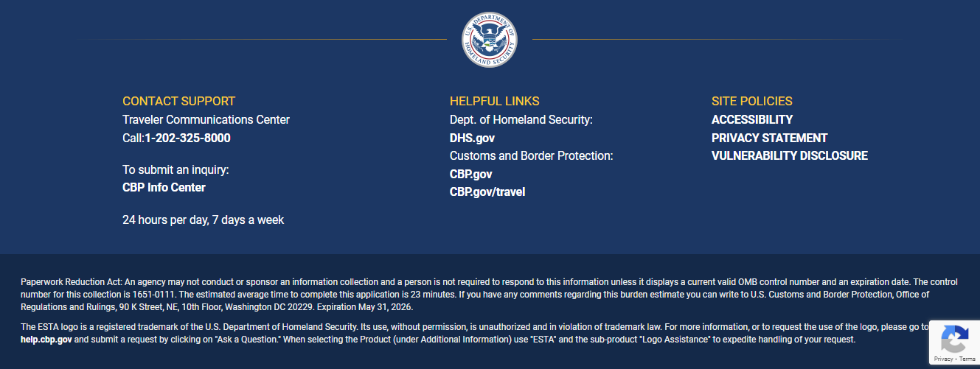Click the Site Policies heading
The width and height of the screenshot is (980, 369).
[751, 101]
